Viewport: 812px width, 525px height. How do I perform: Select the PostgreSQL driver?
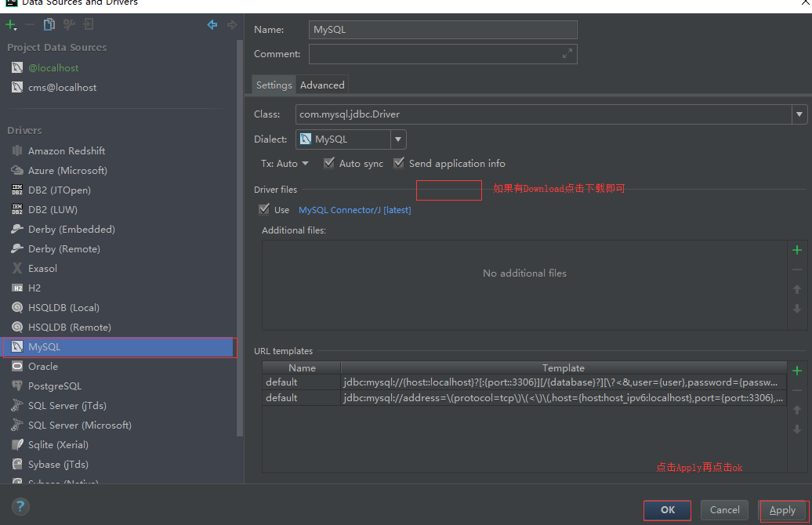click(x=54, y=386)
